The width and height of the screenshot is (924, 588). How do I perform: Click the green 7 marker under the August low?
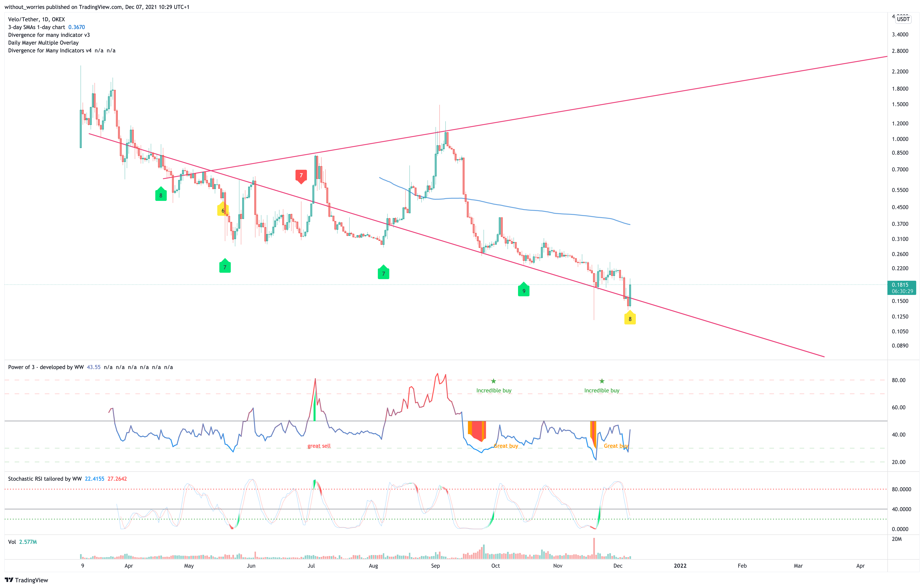(383, 272)
